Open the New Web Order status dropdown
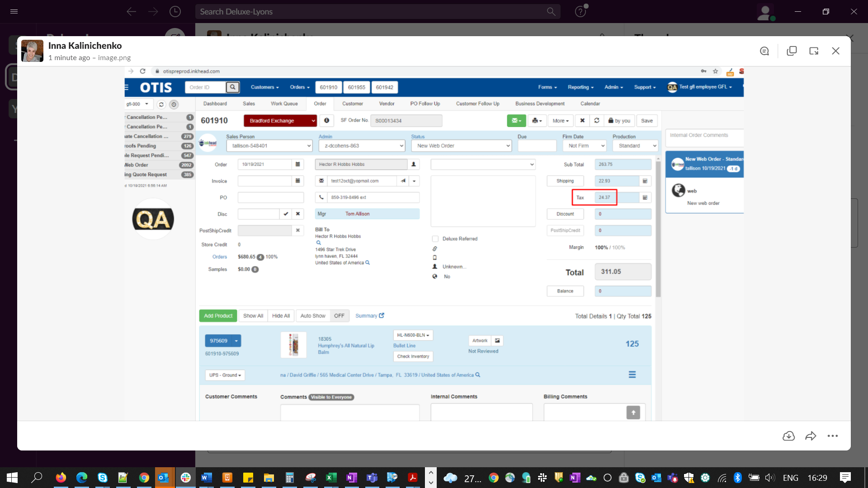868x488 pixels. [461, 146]
